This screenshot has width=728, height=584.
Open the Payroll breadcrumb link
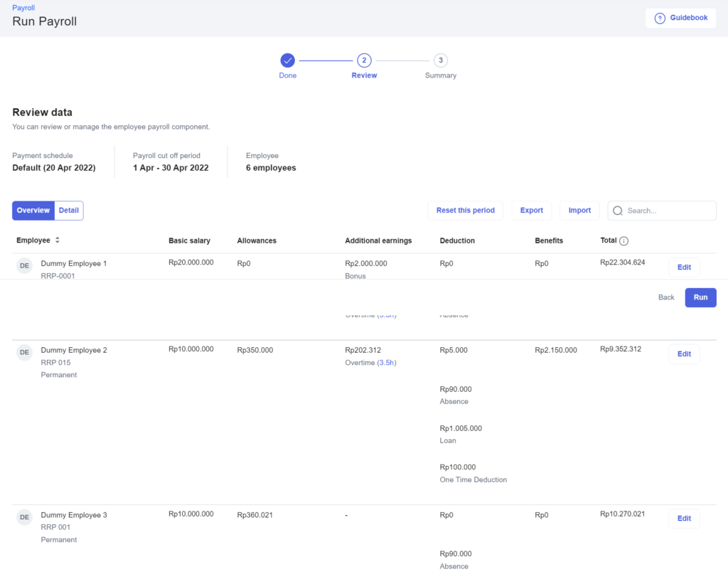tap(23, 8)
